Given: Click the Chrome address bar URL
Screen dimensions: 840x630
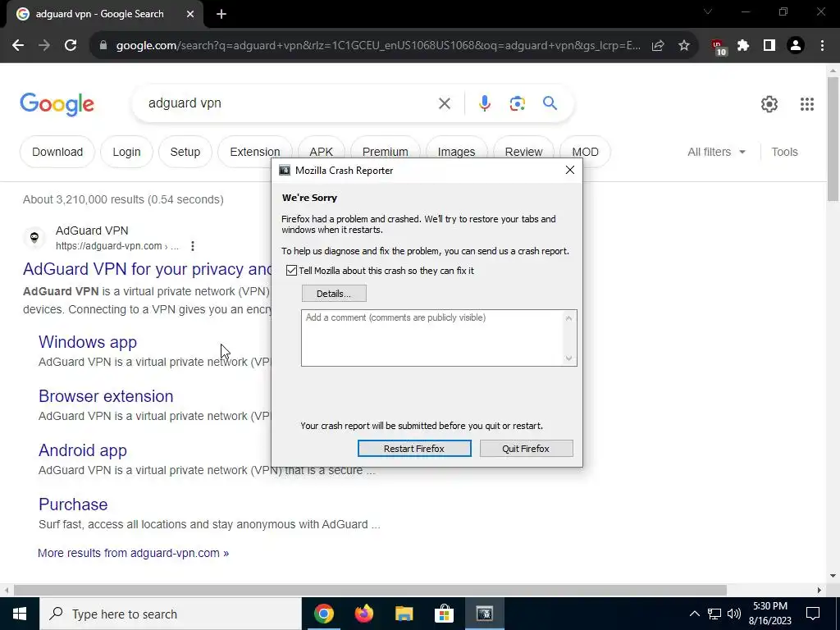Looking at the screenshot, I should tap(377, 46).
